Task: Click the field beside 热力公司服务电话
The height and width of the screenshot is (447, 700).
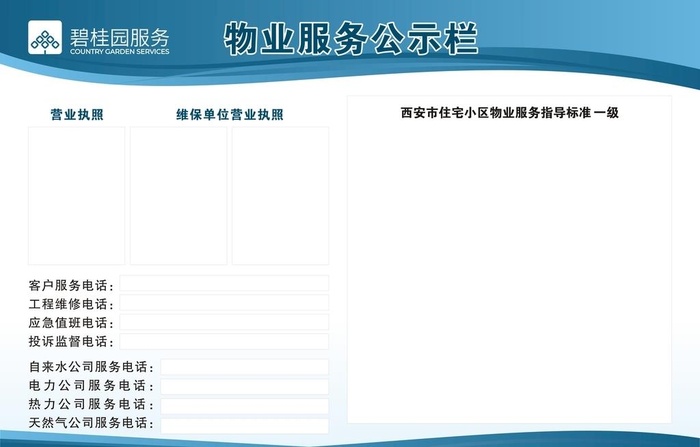Action: [245, 406]
